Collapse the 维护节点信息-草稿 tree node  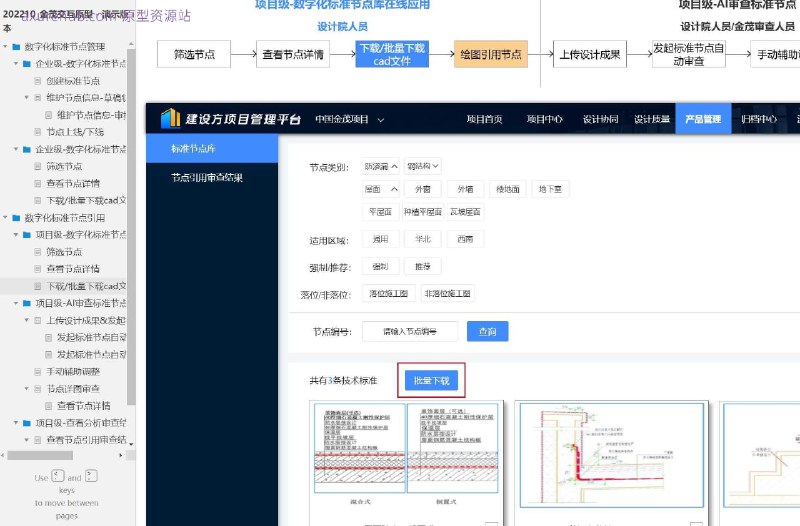point(27,97)
